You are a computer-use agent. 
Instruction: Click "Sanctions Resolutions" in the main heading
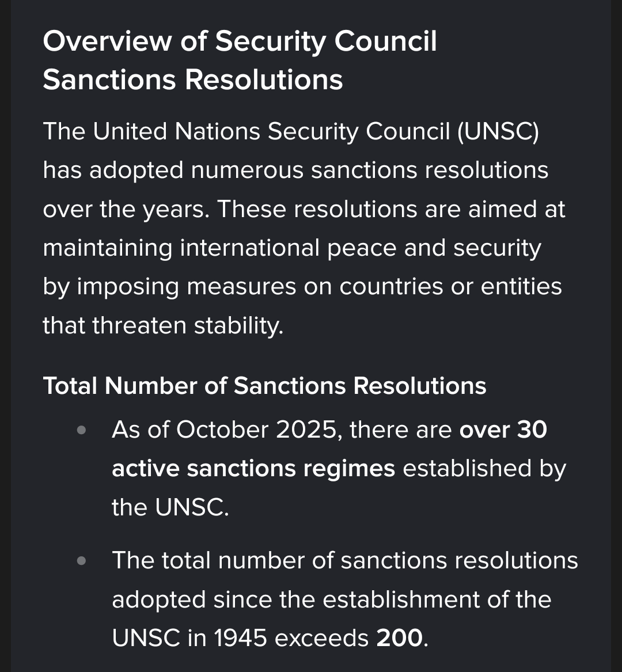[x=193, y=79]
